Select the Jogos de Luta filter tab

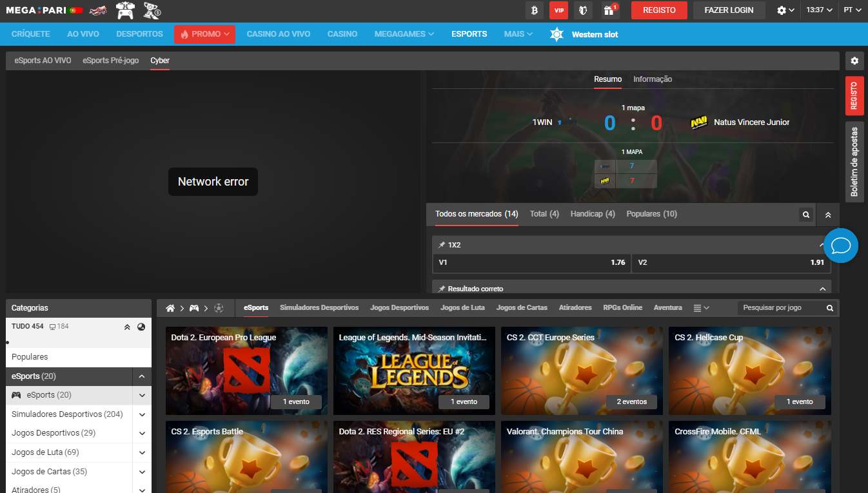click(x=462, y=308)
